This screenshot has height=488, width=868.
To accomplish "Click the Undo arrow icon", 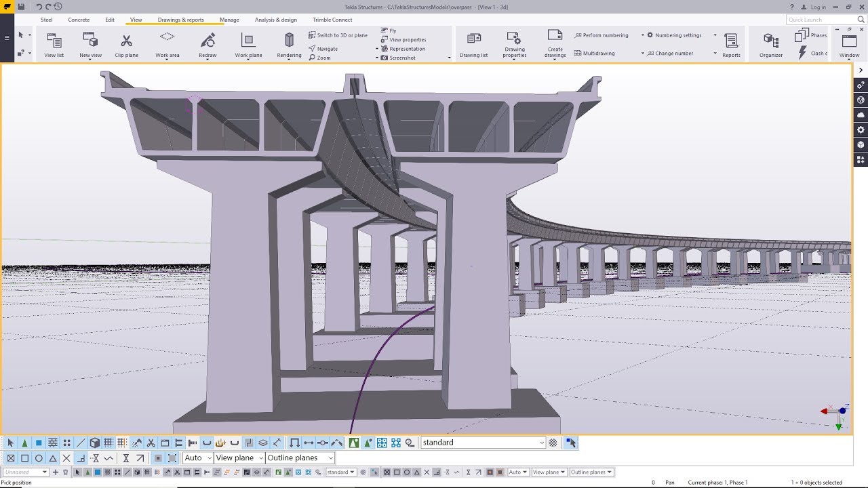I will coord(39,7).
